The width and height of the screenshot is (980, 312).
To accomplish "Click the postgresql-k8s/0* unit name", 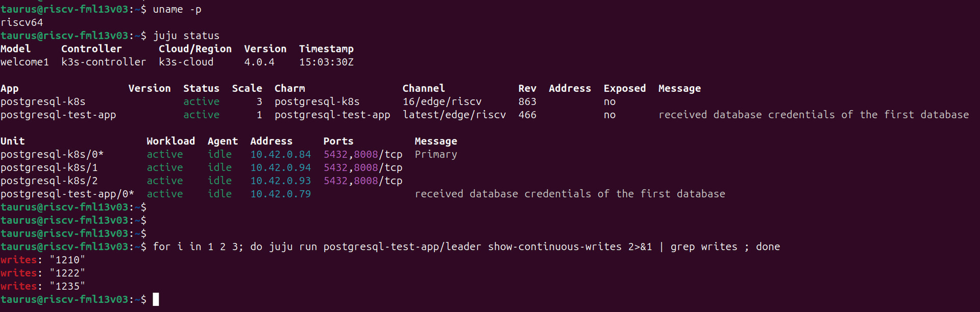I will coord(52,154).
